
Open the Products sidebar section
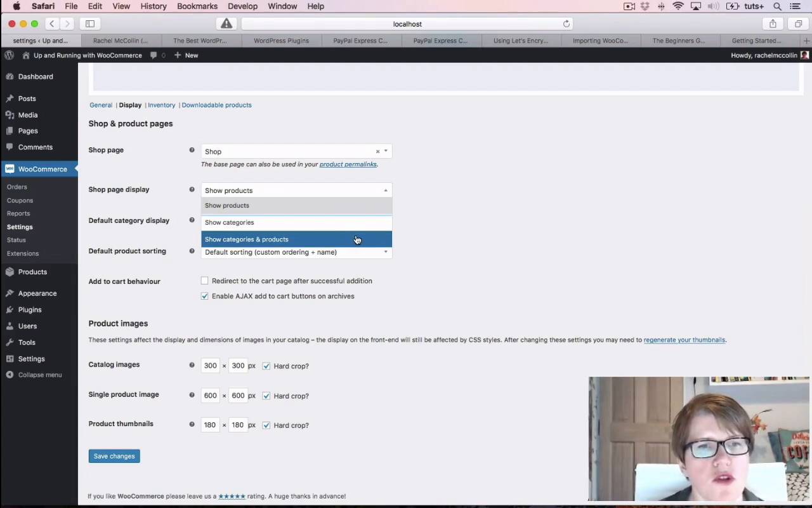pyautogui.click(x=32, y=272)
